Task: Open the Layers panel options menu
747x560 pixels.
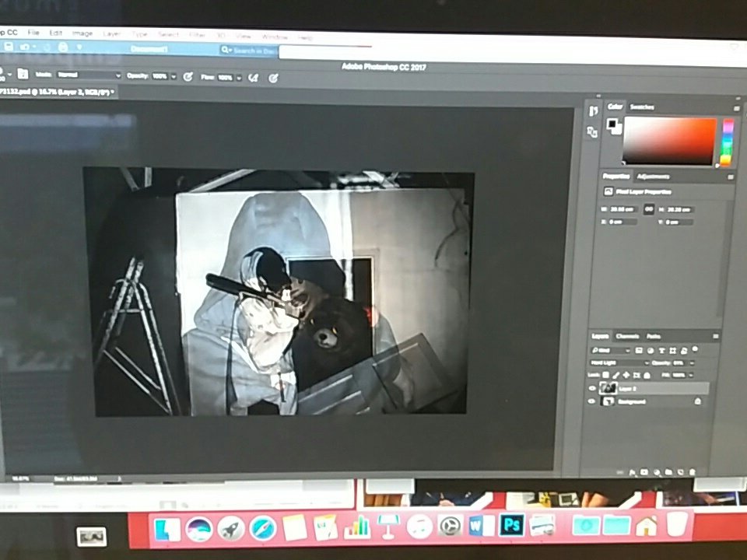Action: [716, 337]
